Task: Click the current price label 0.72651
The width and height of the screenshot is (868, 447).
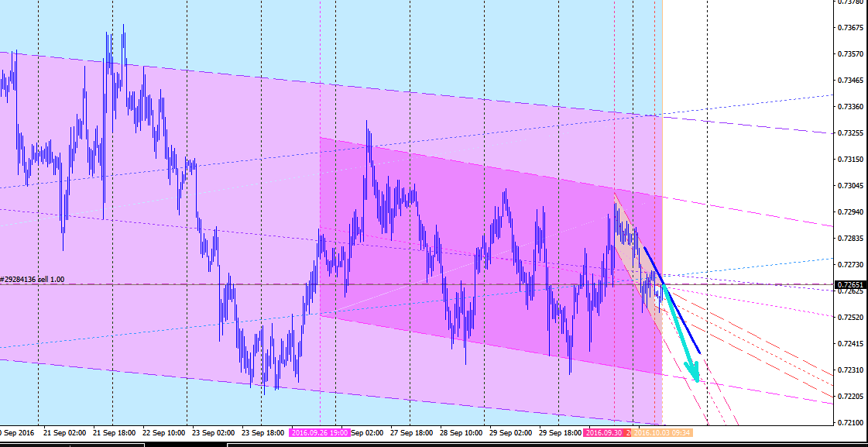Action: [849, 285]
